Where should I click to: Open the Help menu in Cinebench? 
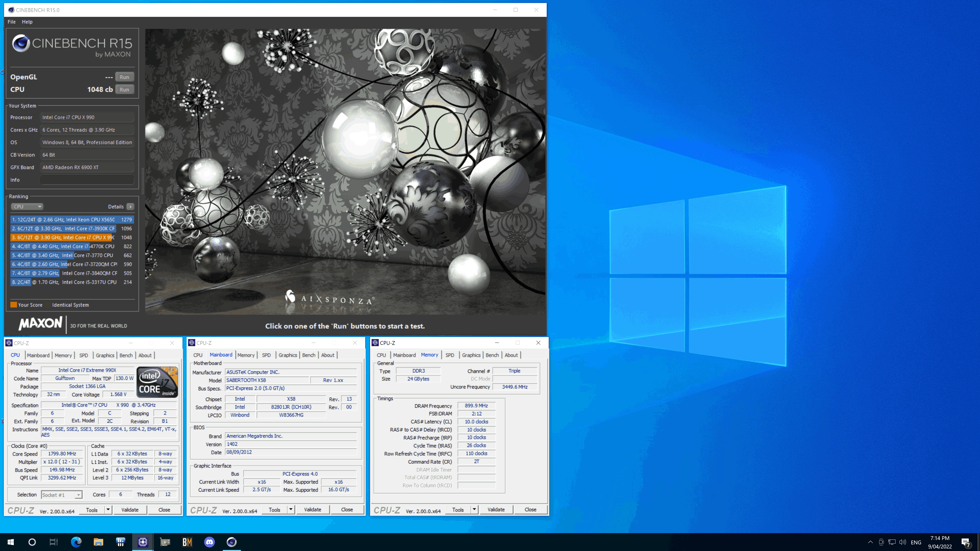point(27,22)
